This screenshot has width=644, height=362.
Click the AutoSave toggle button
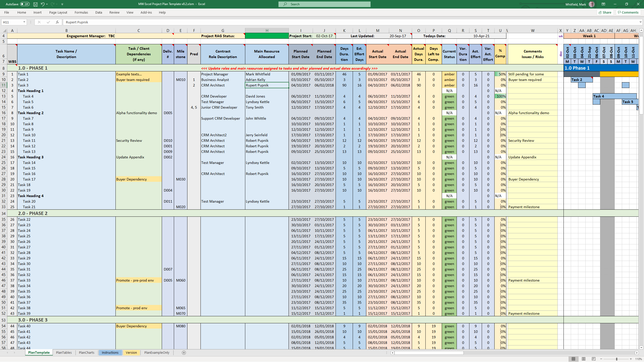24,4
